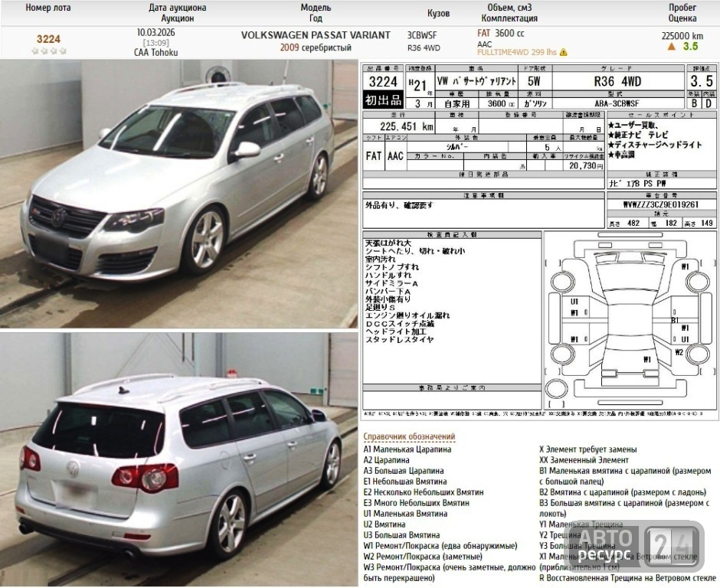Open the front view car photo
The height and width of the screenshot is (588, 720).
tap(178, 193)
